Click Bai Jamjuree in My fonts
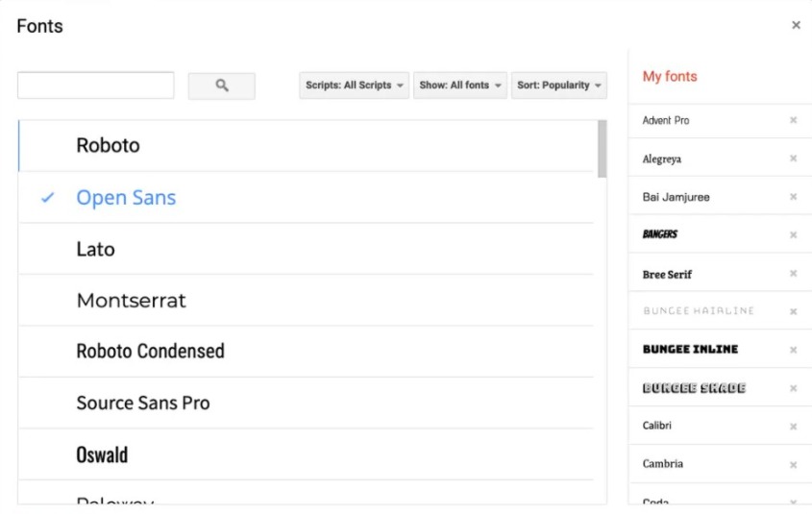Viewport: 812px width, 514px height. [676, 197]
